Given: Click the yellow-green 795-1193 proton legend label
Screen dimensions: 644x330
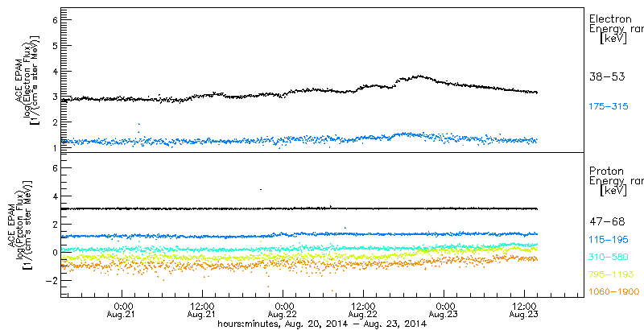Looking at the screenshot, I should pyautogui.click(x=611, y=274).
